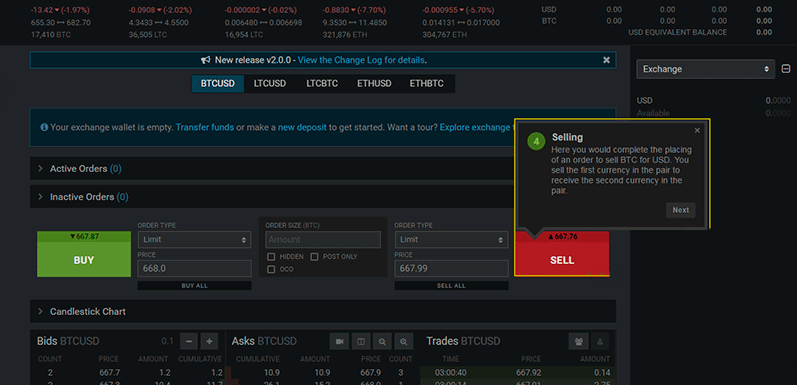Click the CUMULATIVE header in the Asks table
Viewport: 797px width, 385px height.
[258, 359]
